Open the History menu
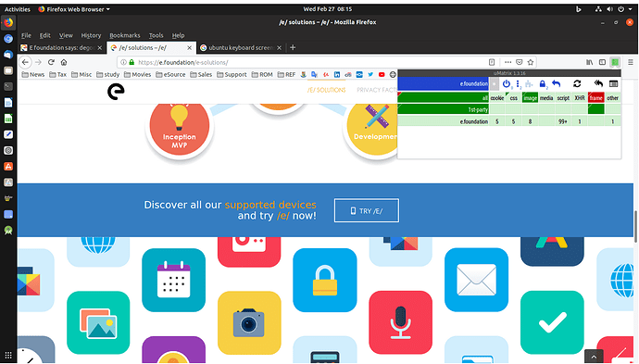This screenshot has width=639, height=364. pyautogui.click(x=91, y=35)
